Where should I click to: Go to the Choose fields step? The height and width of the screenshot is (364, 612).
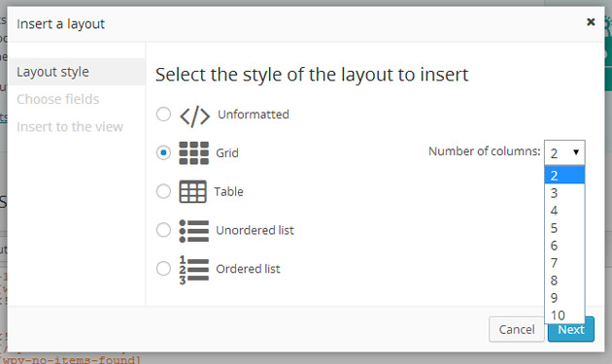57,99
